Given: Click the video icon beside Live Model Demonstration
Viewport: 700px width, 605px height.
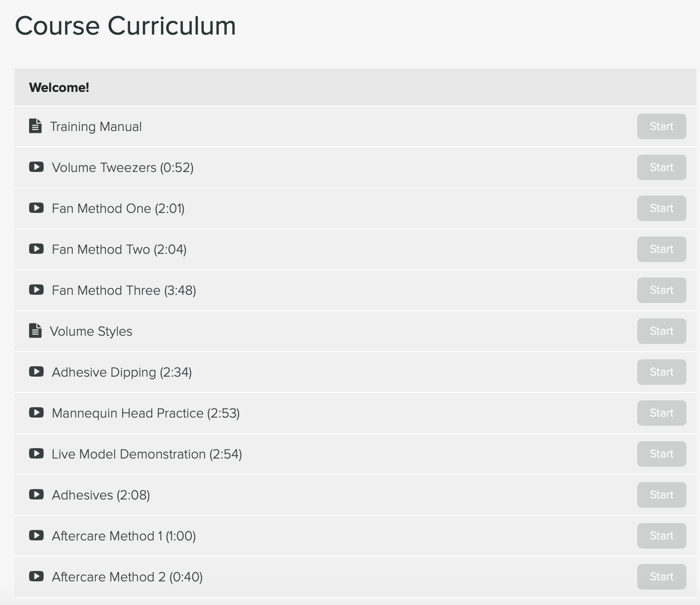Looking at the screenshot, I should point(36,454).
